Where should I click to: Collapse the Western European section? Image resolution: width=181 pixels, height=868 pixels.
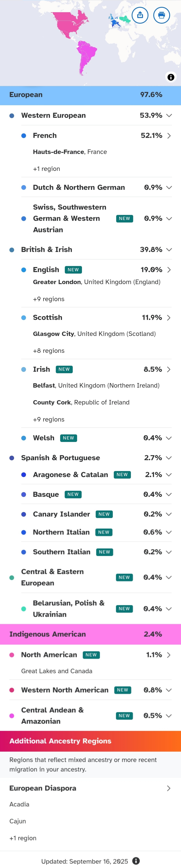169,115
